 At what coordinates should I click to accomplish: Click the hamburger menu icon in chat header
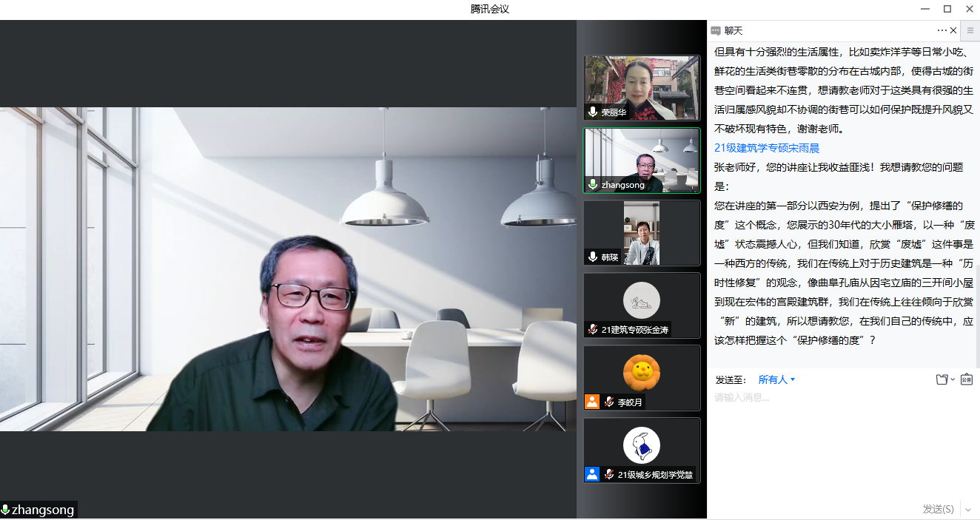[x=970, y=30]
